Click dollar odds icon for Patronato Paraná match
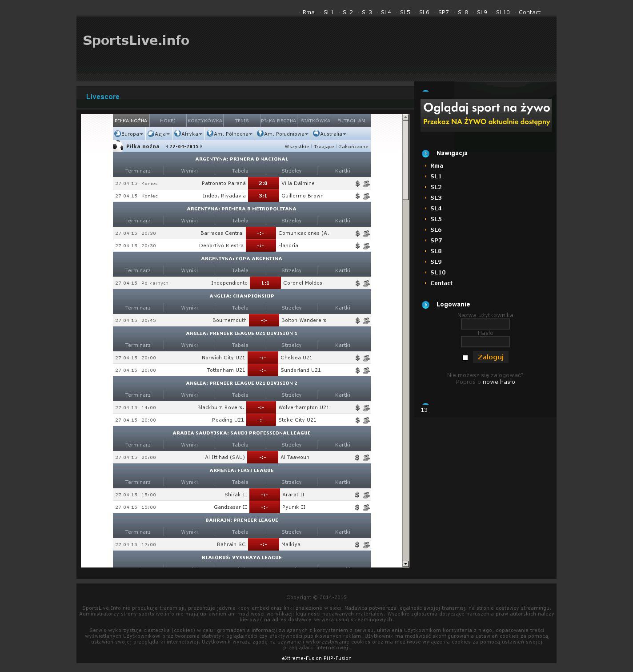Viewport: 633px width, 672px height. (357, 184)
